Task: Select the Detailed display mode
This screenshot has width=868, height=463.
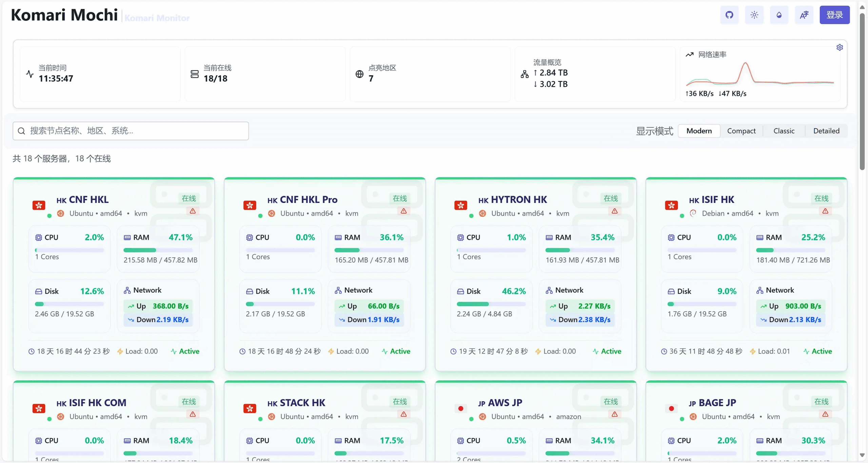Action: coord(826,131)
